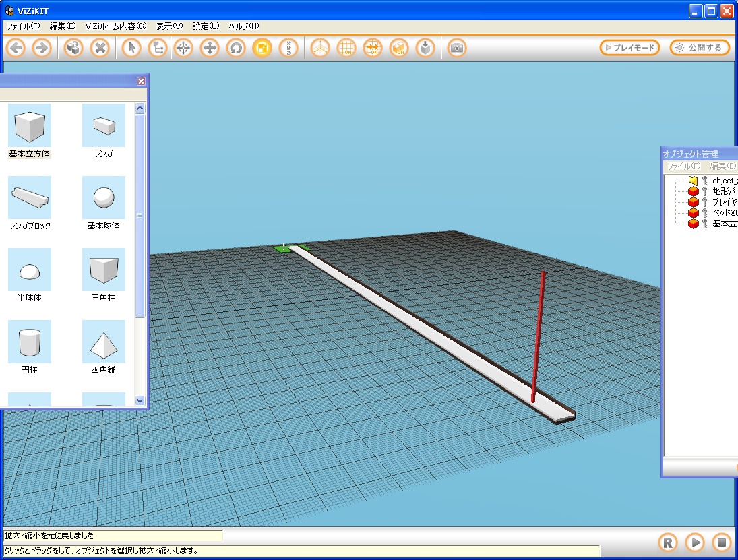
Task: Click the import-into-box arrow icon
Action: coord(425,48)
